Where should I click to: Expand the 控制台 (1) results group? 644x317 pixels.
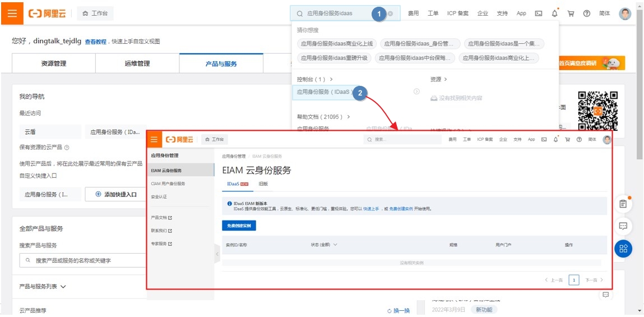[315, 80]
